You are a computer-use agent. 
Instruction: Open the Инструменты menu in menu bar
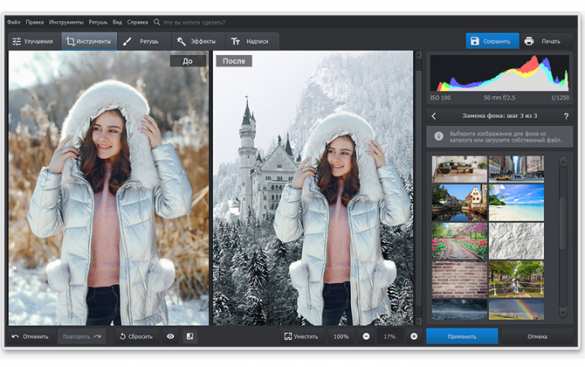tap(66, 22)
